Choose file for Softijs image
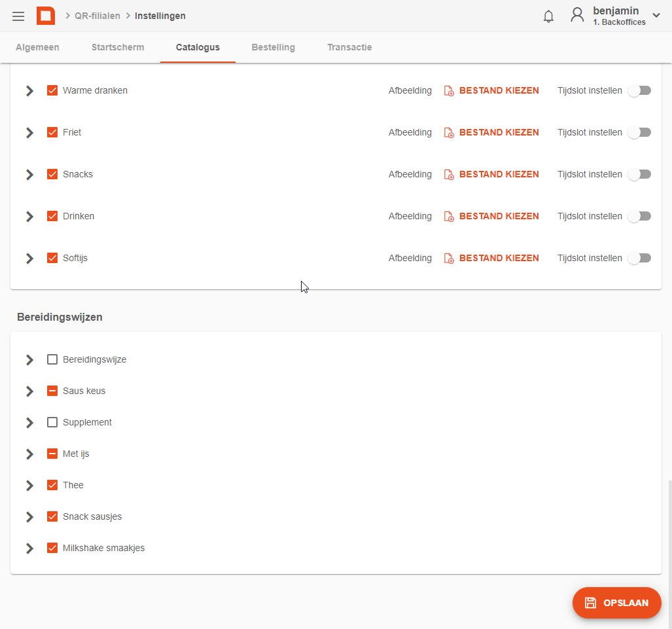 pos(499,258)
